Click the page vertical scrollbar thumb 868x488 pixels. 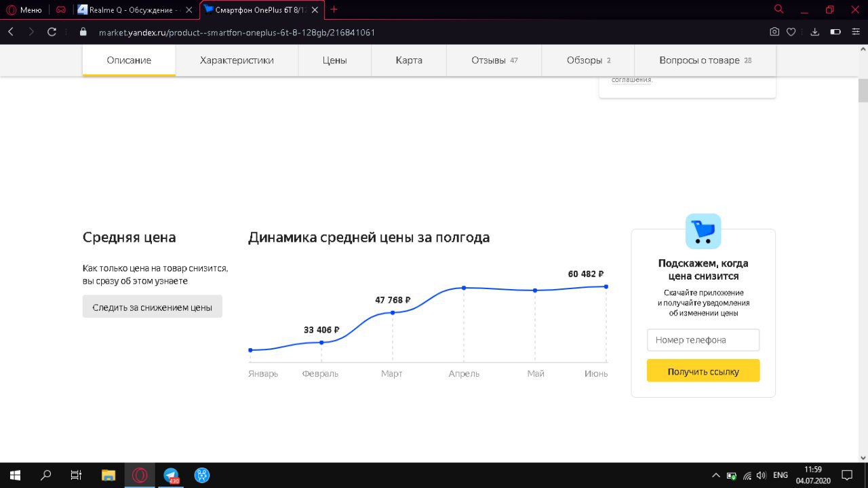(x=863, y=90)
